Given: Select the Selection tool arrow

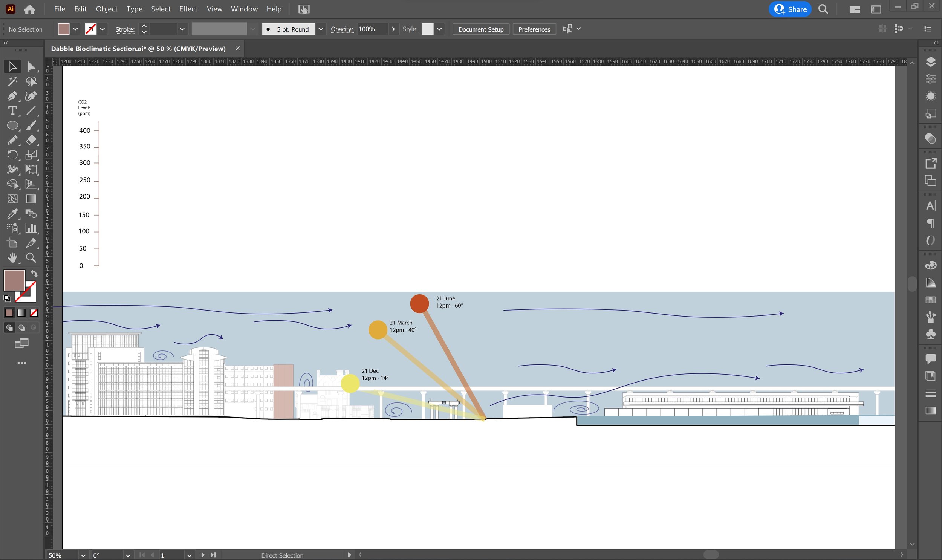Looking at the screenshot, I should point(12,66).
